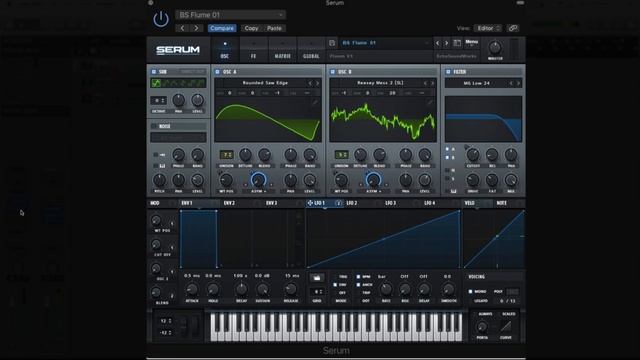The image size is (640, 360).
Task: Click previous wavetable arrow for OSC A
Action: [310, 83]
